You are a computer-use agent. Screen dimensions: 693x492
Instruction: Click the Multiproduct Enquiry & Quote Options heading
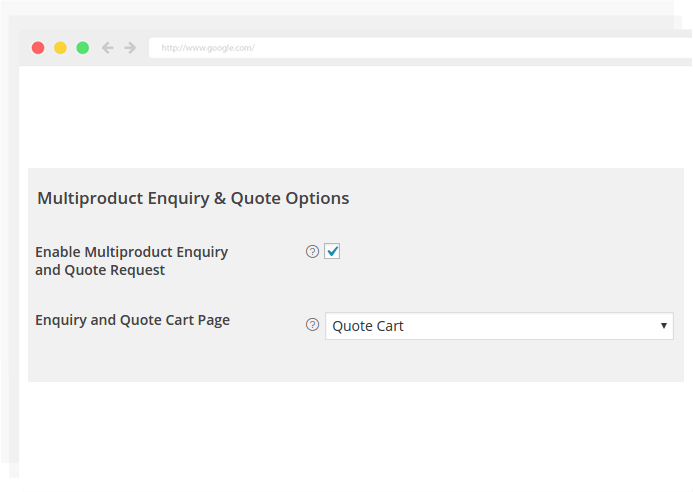click(193, 198)
